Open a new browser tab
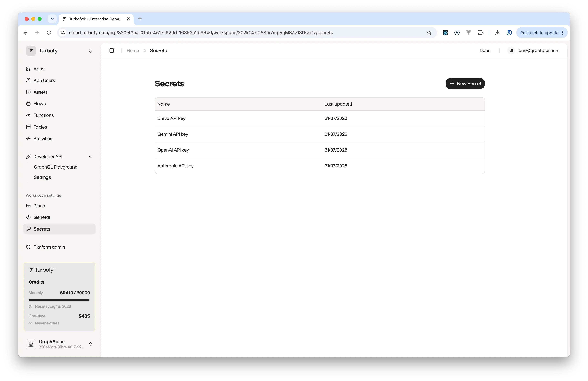Viewport: 588px width, 381px height. [x=140, y=19]
